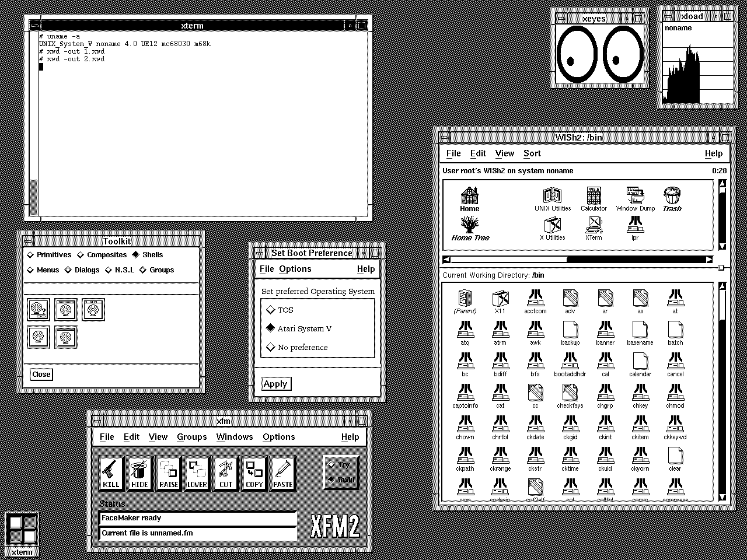Open the Groups menu in xfm
The image size is (747, 560).
[191, 436]
